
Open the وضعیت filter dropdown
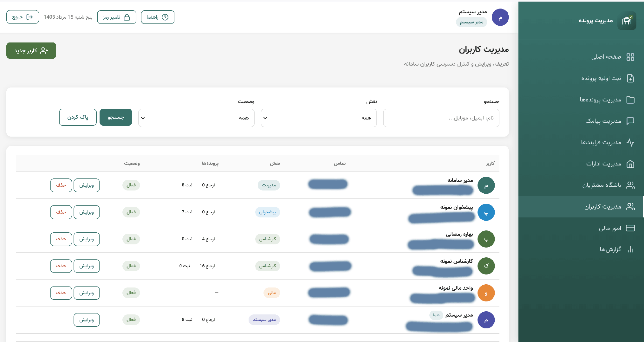point(196,118)
